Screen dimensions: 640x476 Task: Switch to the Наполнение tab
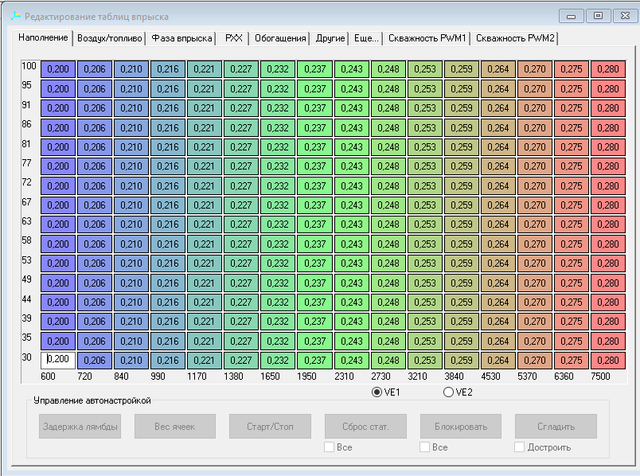[43, 38]
